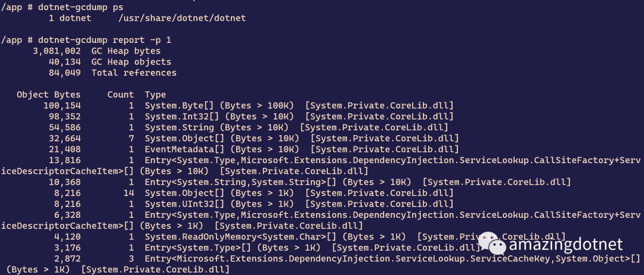Image resolution: width=644 pixels, height=275 pixels.
Task: Click the WeChat logo icon in watermark
Action: point(493,245)
